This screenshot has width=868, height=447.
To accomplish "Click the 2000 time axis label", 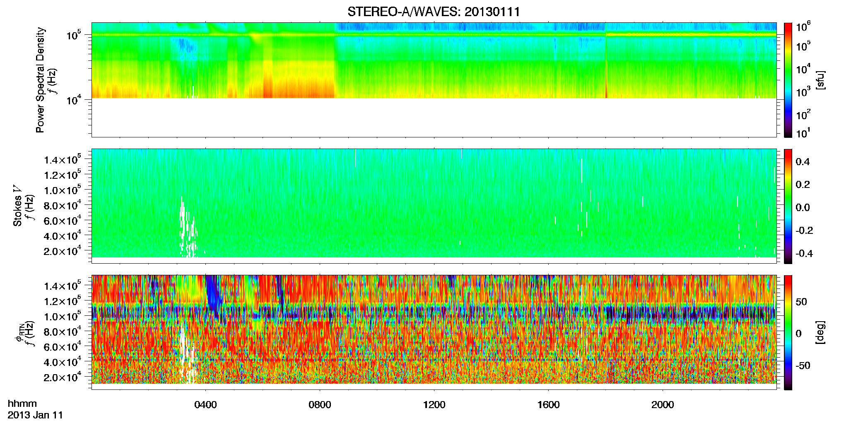I will (x=663, y=405).
